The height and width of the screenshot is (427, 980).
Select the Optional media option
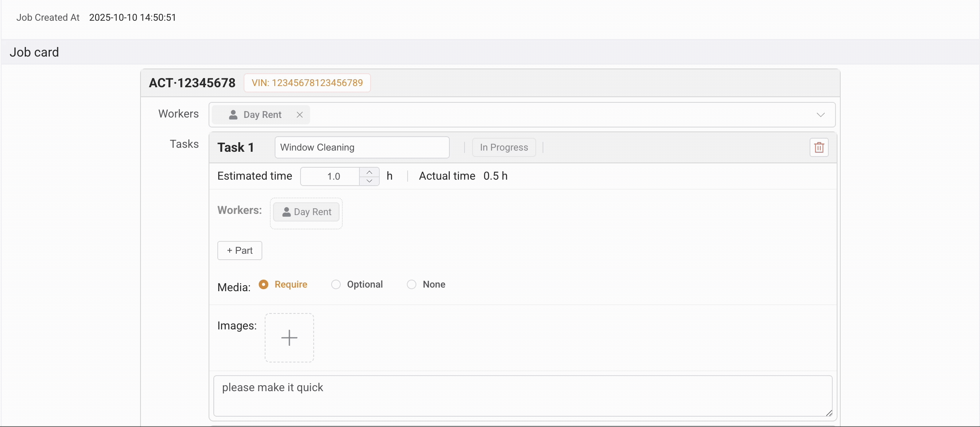click(336, 284)
